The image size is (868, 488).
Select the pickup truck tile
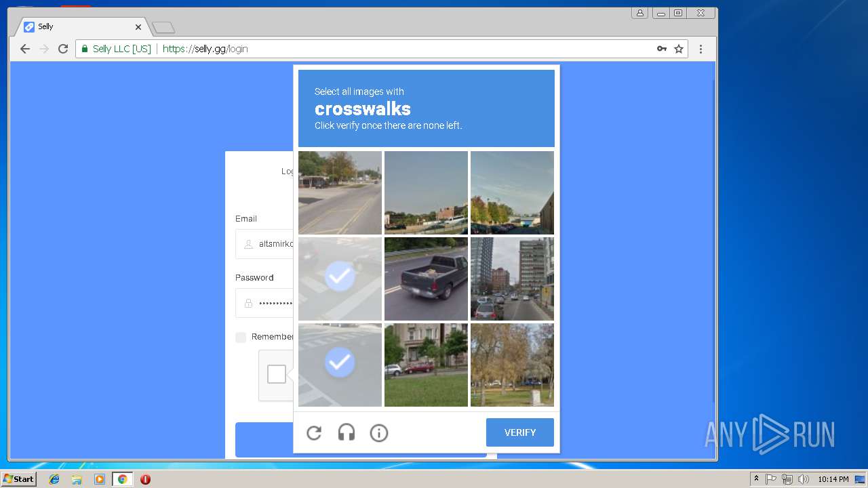pyautogui.click(x=426, y=279)
